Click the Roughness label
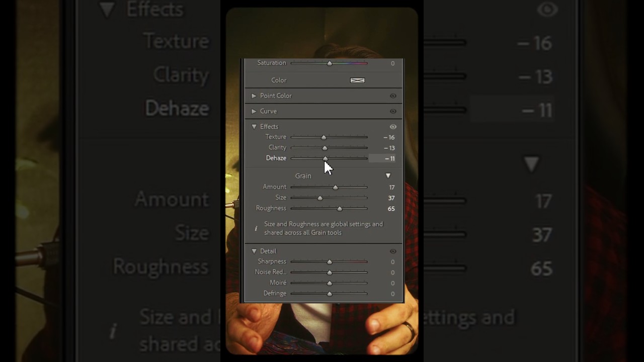Screen dimensions: 644x362 pos(271,208)
